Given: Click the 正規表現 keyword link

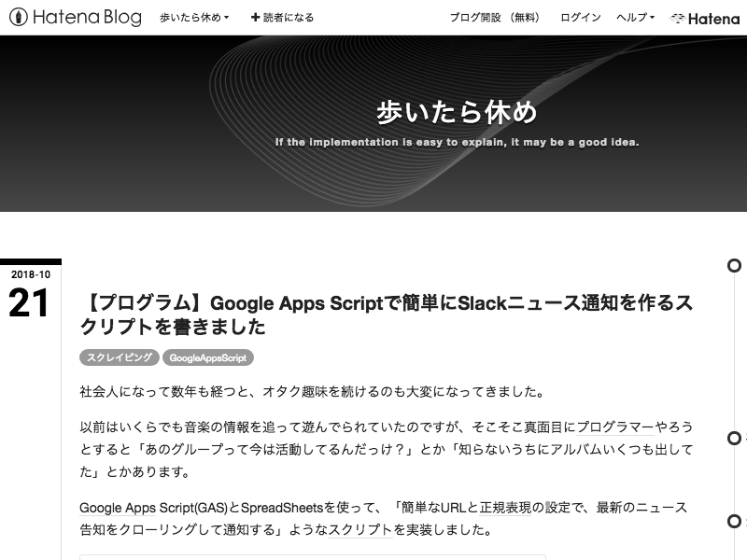Looking at the screenshot, I should pos(505,508).
